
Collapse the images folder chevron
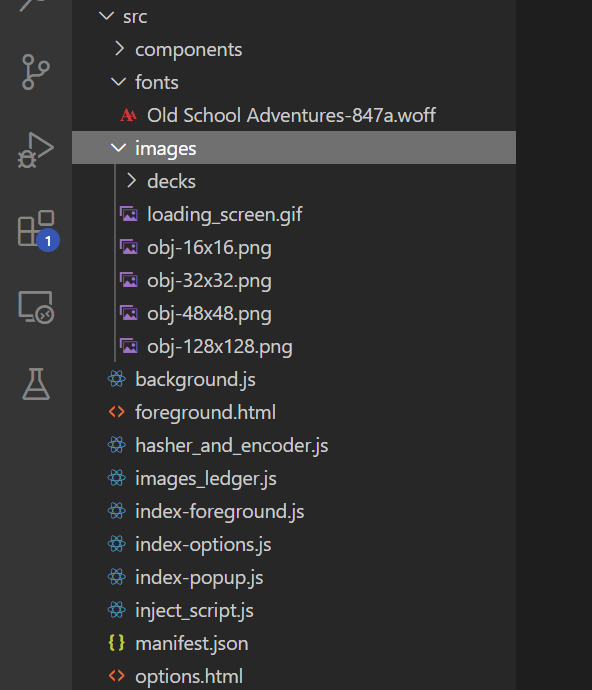(x=118, y=148)
